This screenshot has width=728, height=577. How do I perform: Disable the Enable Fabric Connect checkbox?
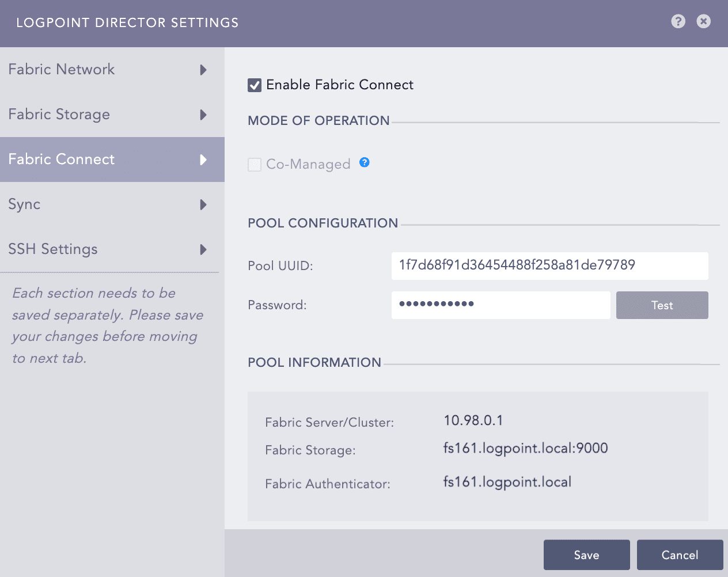255,85
